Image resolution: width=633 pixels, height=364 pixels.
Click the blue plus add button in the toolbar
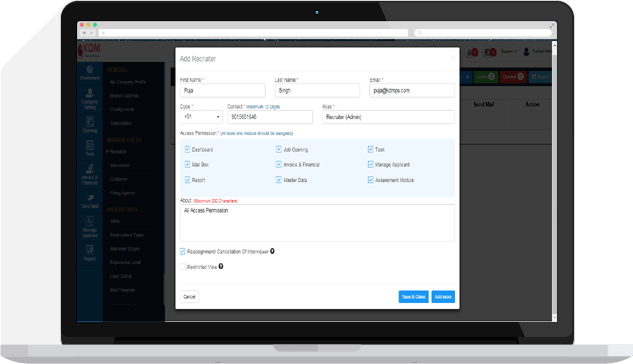467,77
